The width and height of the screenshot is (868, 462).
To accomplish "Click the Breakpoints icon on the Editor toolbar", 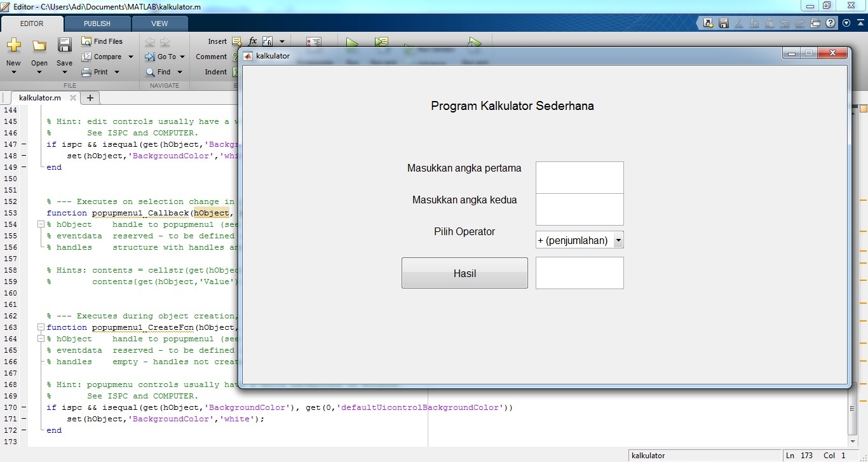I will tap(313, 41).
